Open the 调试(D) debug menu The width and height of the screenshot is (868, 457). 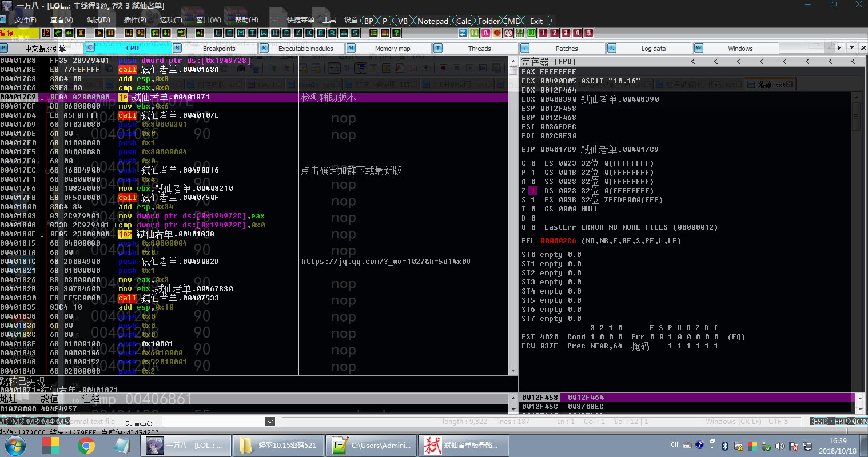(x=98, y=20)
